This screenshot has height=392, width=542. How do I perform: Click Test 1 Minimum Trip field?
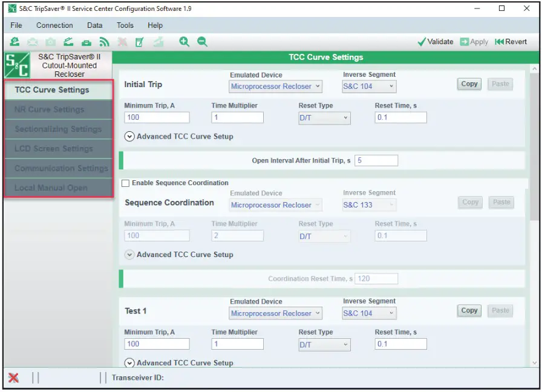tap(157, 344)
